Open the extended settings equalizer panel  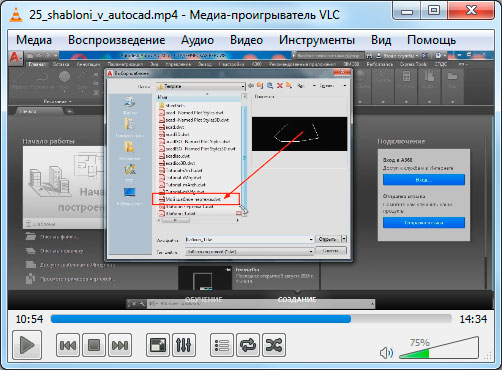coord(184,345)
